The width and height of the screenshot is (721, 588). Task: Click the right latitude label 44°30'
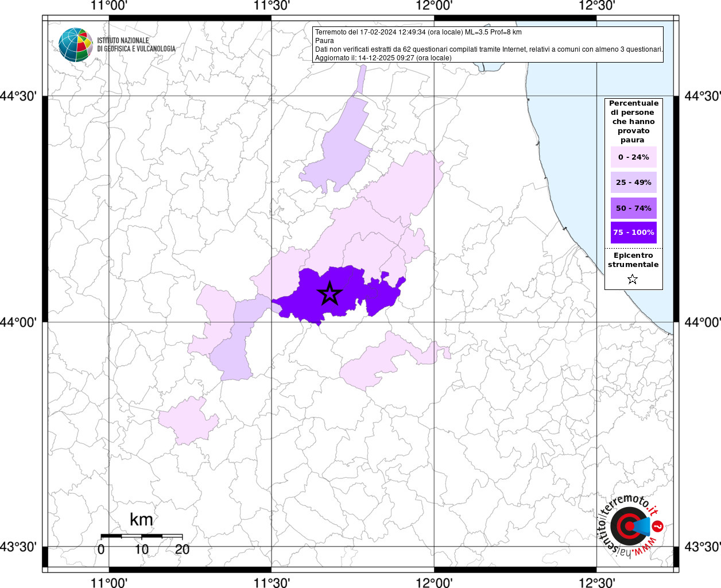pos(703,96)
